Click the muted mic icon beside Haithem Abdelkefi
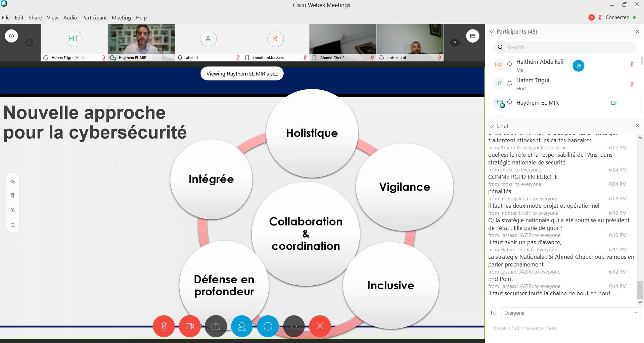This screenshot has height=343, width=644. click(632, 65)
